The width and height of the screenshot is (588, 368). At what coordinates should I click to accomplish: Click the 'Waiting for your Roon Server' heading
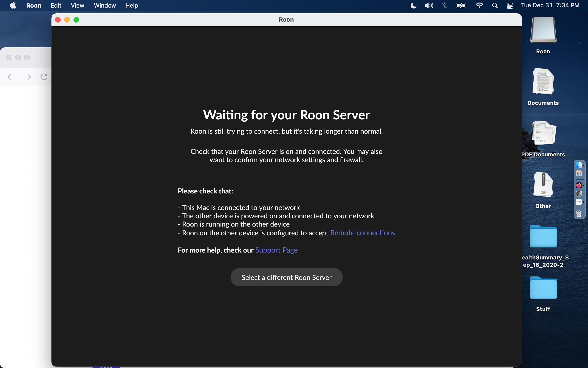[x=286, y=115]
